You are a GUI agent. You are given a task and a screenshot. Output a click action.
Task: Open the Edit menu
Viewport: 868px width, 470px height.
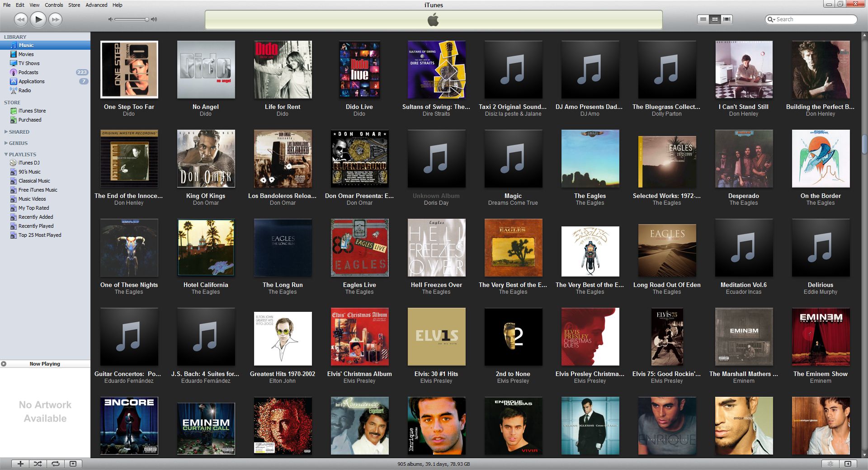click(x=20, y=5)
